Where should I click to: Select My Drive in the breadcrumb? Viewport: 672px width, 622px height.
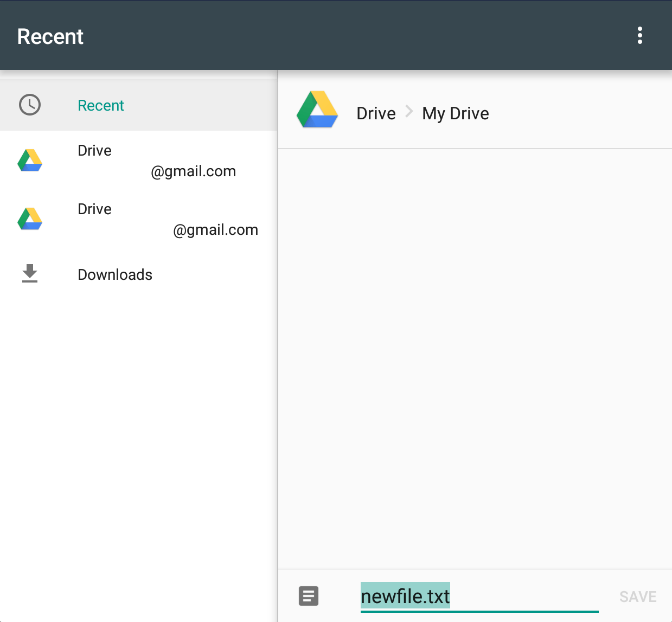point(456,113)
